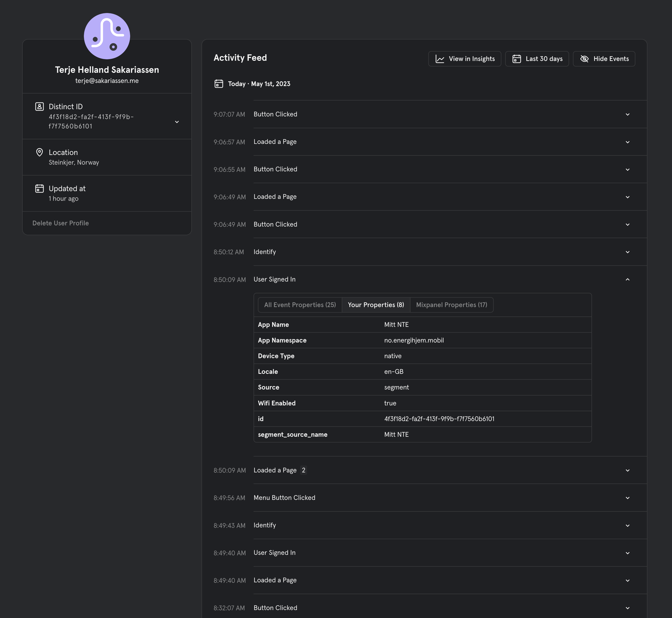Image resolution: width=672 pixels, height=618 pixels.
Task: Click the Source value segment
Action: tap(396, 387)
